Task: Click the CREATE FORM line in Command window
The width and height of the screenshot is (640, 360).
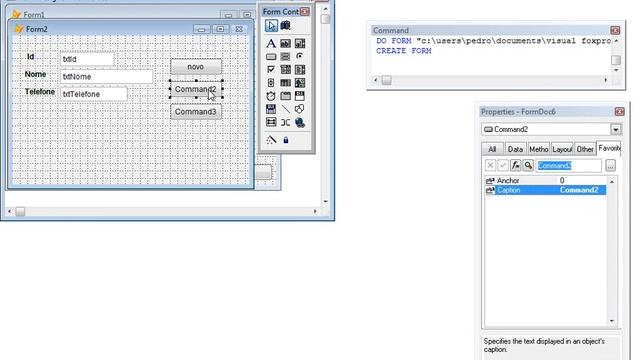Action: (x=404, y=51)
